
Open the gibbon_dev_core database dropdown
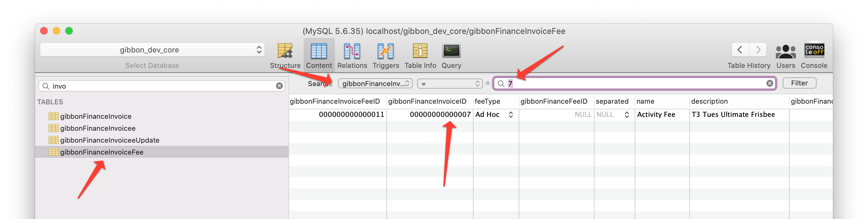coord(152,50)
